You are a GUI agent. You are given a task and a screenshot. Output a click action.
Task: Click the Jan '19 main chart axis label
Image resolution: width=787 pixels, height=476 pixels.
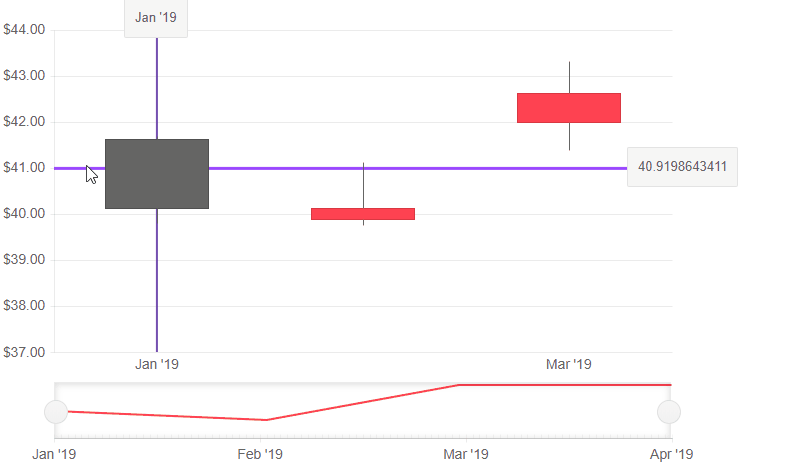click(157, 364)
